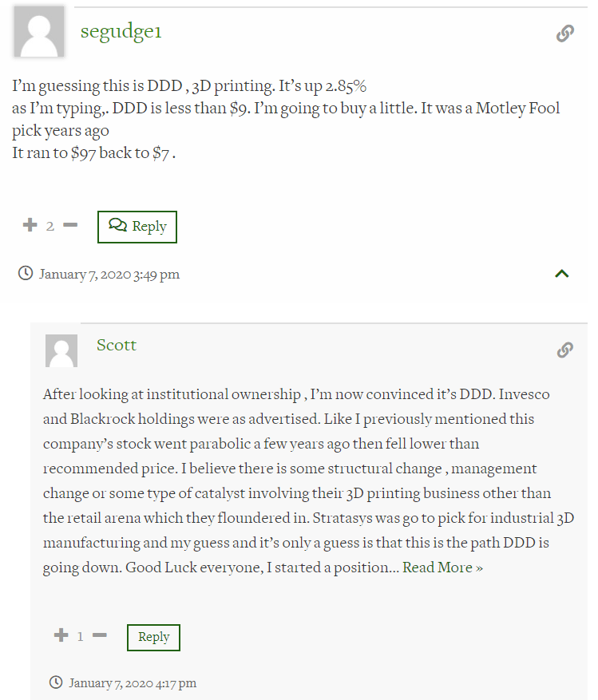Upvote segudge1's comment with plus icon
The width and height of the screenshot is (598, 700).
pos(30,224)
